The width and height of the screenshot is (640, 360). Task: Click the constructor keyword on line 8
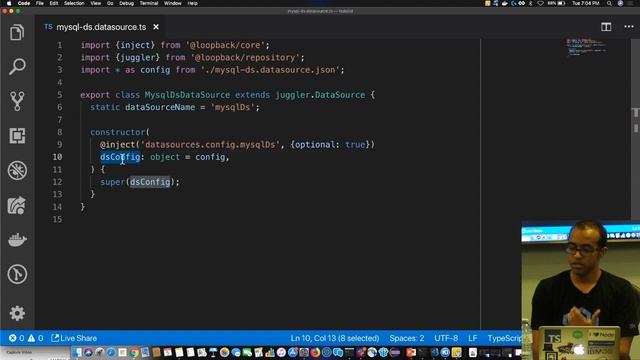click(118, 132)
